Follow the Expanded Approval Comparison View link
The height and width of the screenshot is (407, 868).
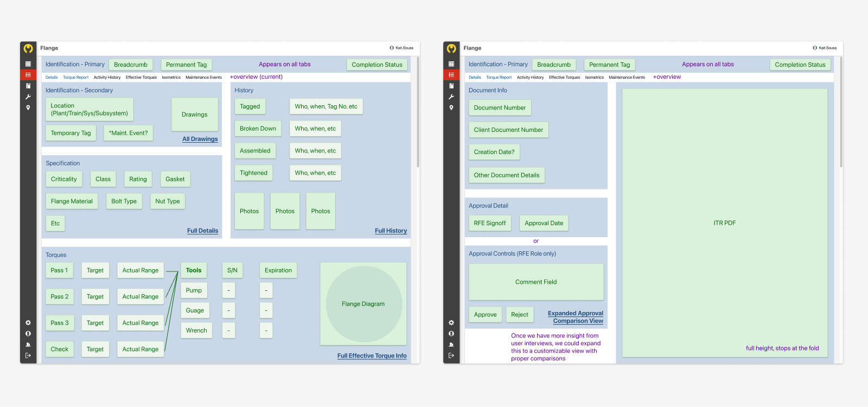pyautogui.click(x=576, y=317)
